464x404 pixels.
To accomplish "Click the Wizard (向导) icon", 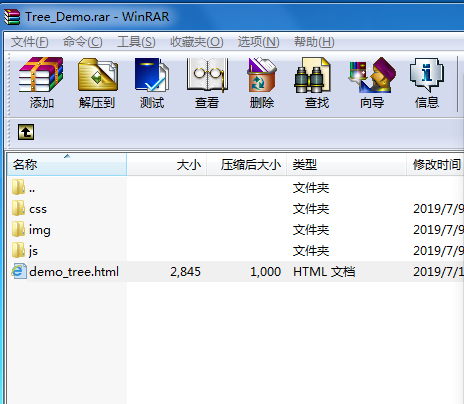I will pos(372,75).
